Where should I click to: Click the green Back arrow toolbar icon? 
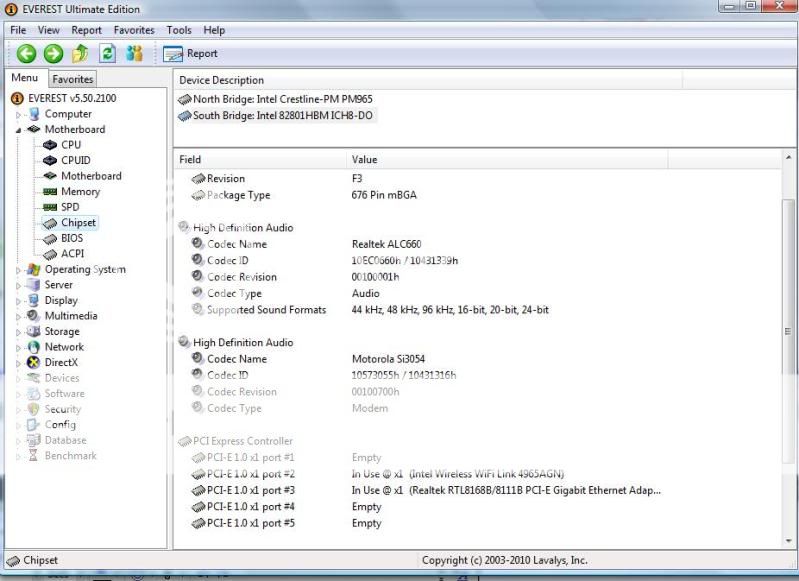[x=26, y=54]
